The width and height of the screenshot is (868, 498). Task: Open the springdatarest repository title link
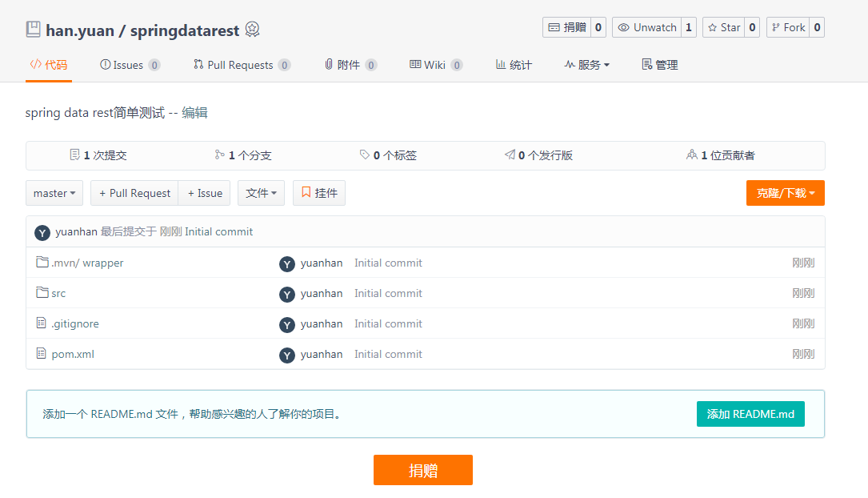184,30
